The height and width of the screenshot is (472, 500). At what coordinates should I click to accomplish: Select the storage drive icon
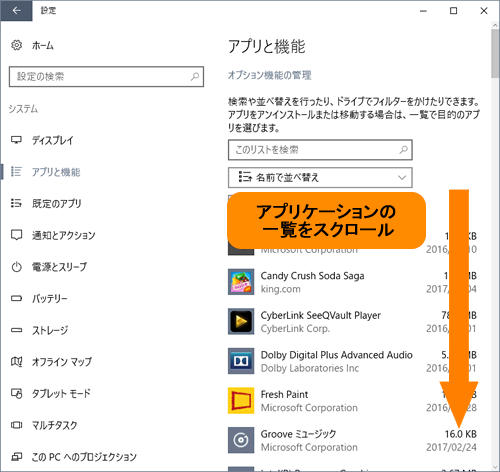(16, 330)
